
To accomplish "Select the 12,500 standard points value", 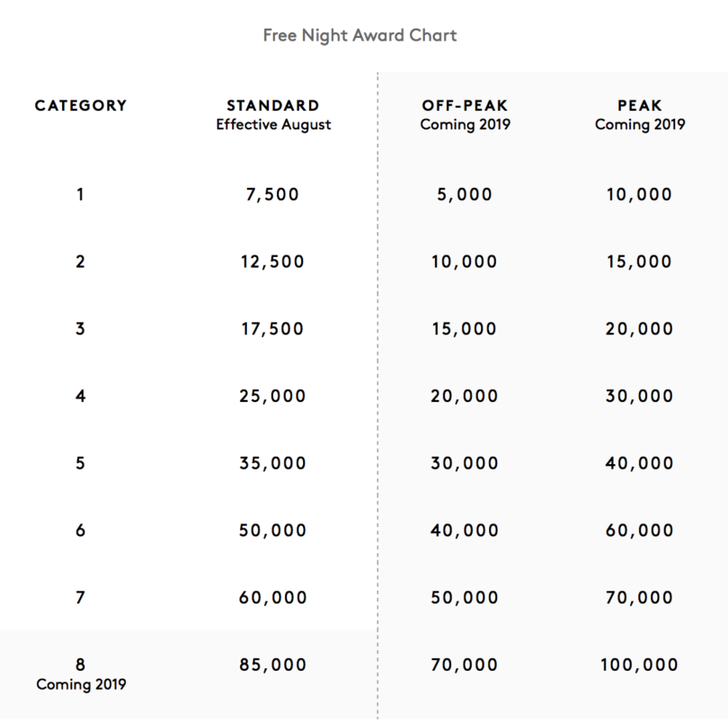I will [x=273, y=262].
